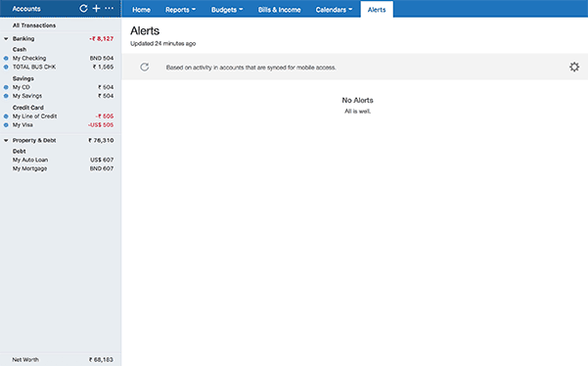The image size is (588, 366).
Task: Select the Alerts tab
Action: [x=377, y=10]
